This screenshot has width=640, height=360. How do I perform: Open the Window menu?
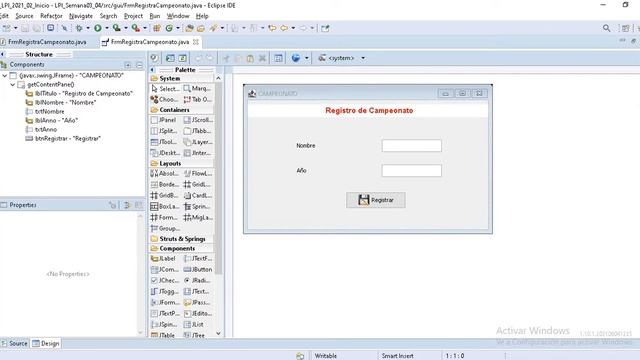(178, 16)
